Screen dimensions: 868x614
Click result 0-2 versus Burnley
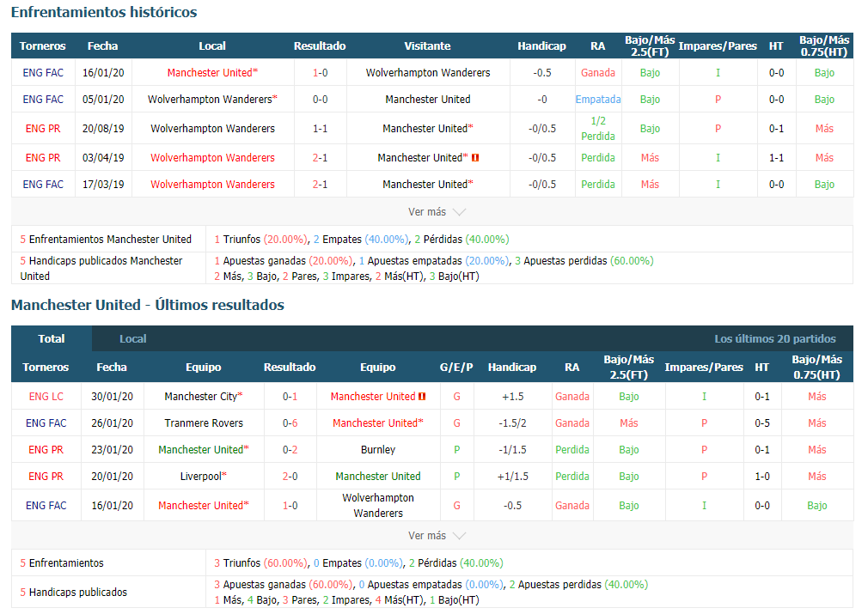(290, 449)
